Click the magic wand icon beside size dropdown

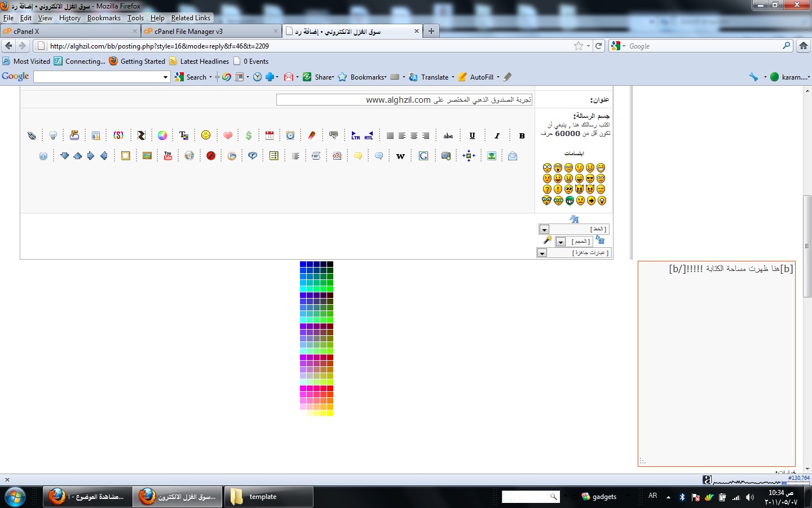pos(547,240)
